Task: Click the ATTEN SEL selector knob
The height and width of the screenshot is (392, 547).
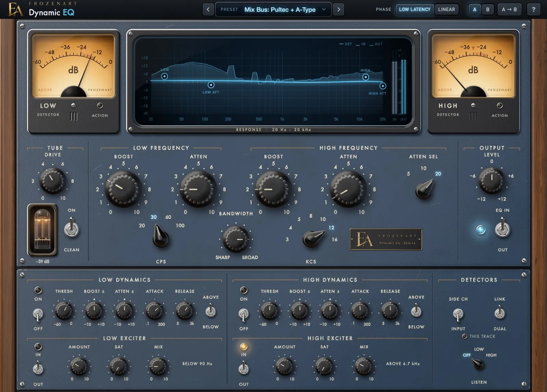Action: (x=425, y=189)
